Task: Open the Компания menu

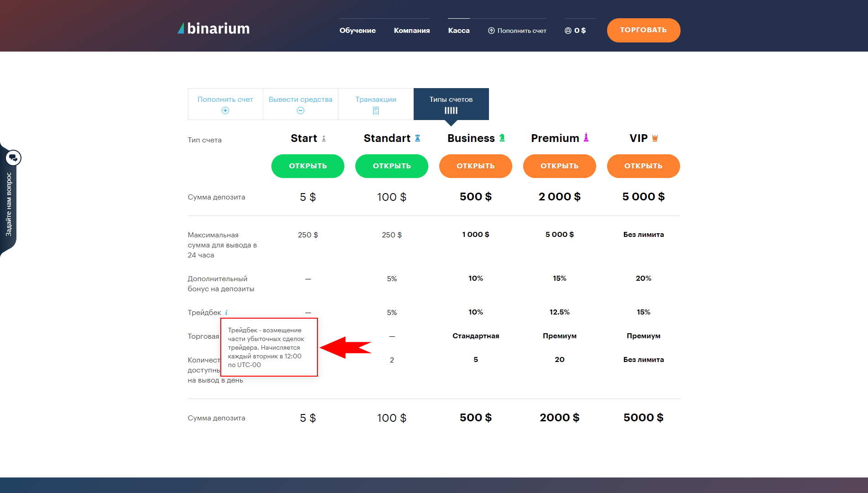Action: click(411, 31)
